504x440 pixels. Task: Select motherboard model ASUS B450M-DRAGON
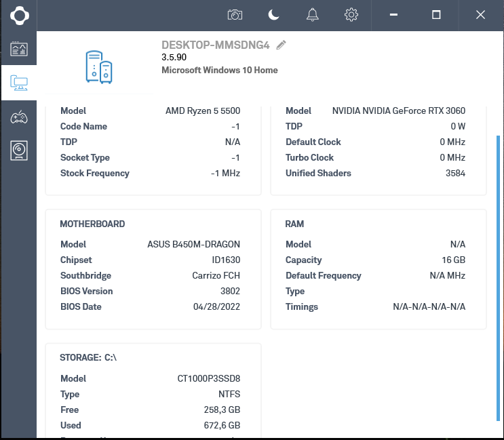pos(193,245)
